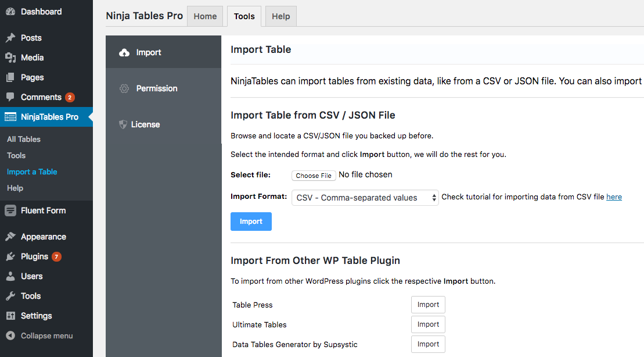This screenshot has height=357, width=644.
Task: Open Permission via the gear icon
Action: (124, 88)
